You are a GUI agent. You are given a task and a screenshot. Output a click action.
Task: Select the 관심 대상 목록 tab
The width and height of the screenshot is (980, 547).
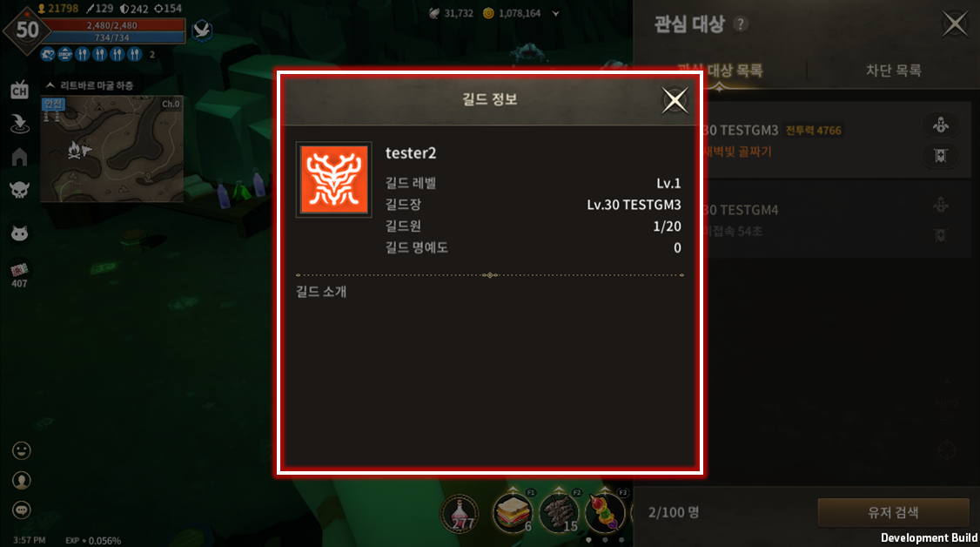point(720,70)
